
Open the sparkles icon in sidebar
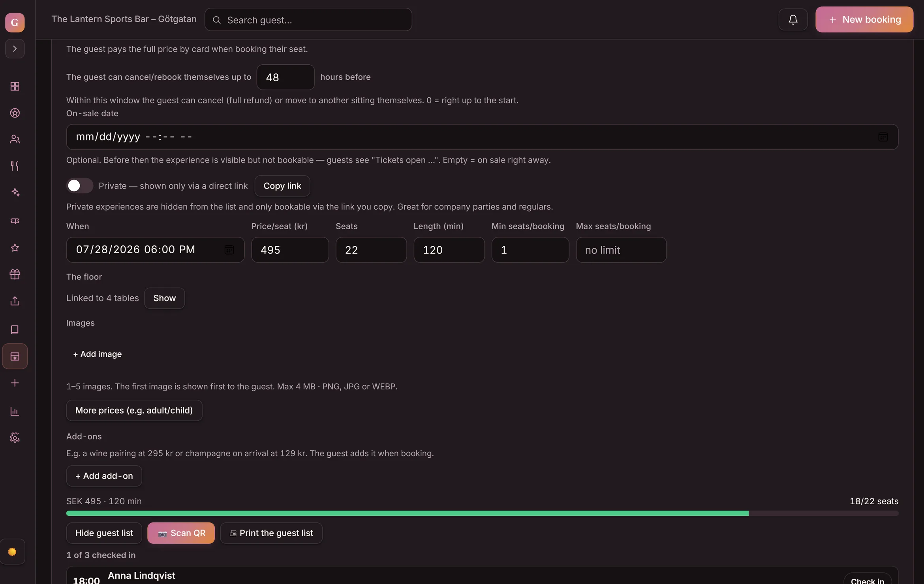pos(15,192)
